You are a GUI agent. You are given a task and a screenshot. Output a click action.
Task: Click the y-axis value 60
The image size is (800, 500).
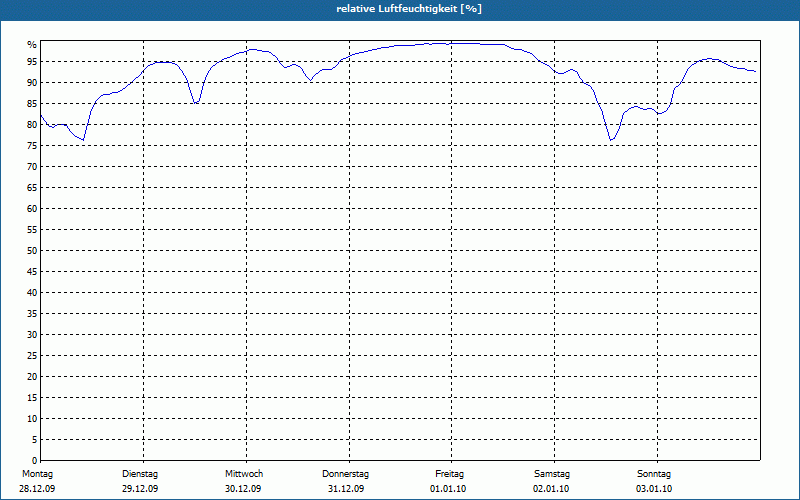tap(32, 209)
